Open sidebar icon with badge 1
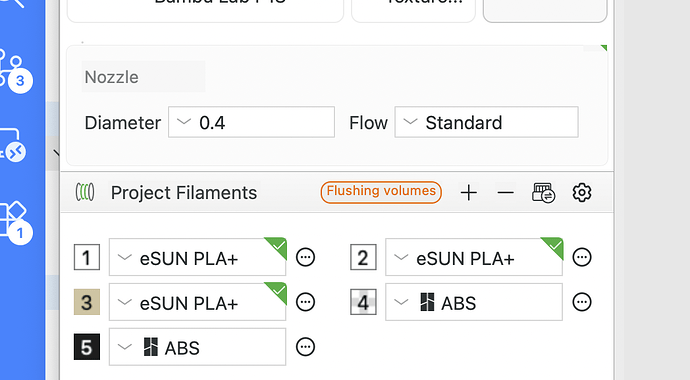690x380 pixels. coord(14,223)
